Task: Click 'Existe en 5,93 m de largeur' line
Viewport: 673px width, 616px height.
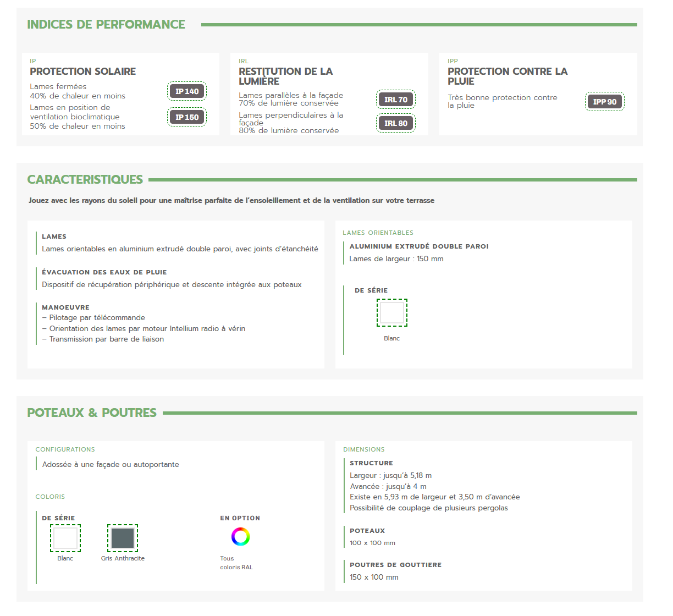Action: [x=435, y=497]
